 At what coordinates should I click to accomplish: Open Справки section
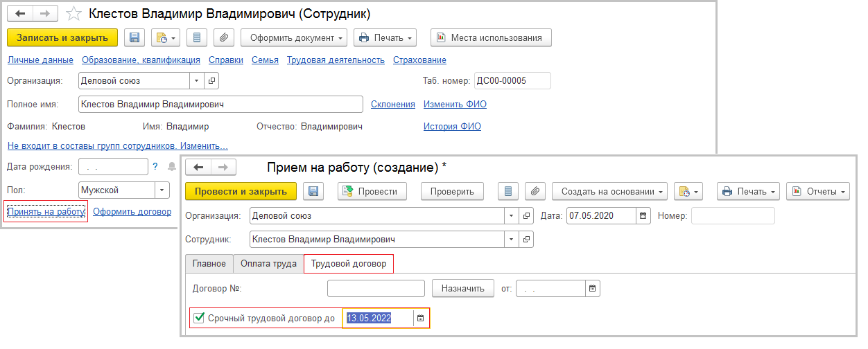(x=226, y=60)
